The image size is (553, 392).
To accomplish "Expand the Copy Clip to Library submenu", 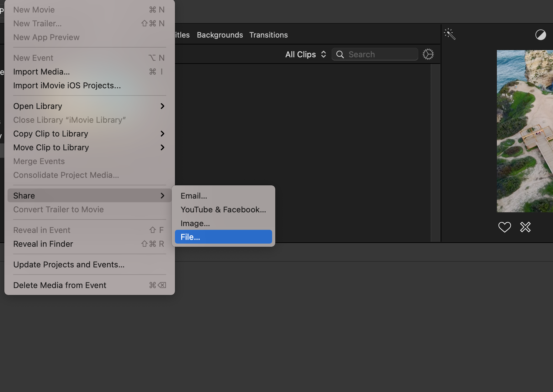I will [x=162, y=134].
